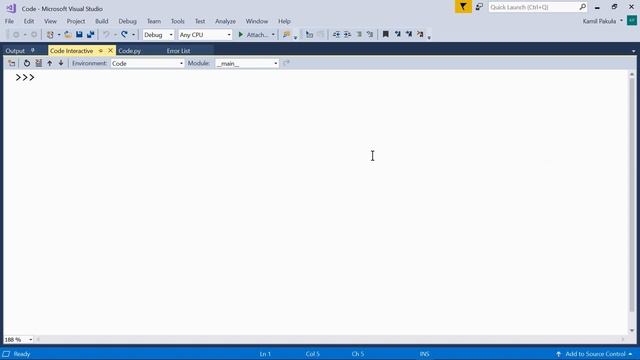Screen dimensions: 640x360
Task: Open the Kamil Pakula account dropdown
Action: click(602, 21)
